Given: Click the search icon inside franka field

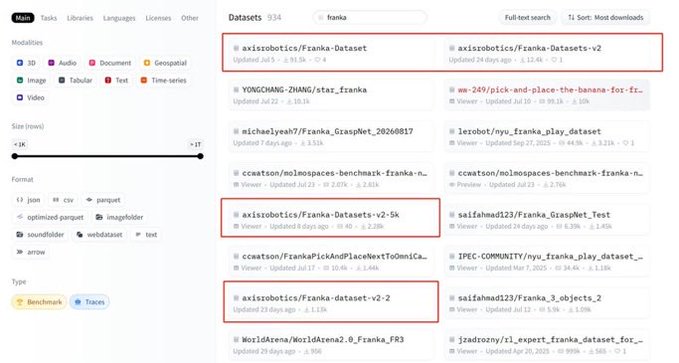Looking at the screenshot, I should [321, 17].
